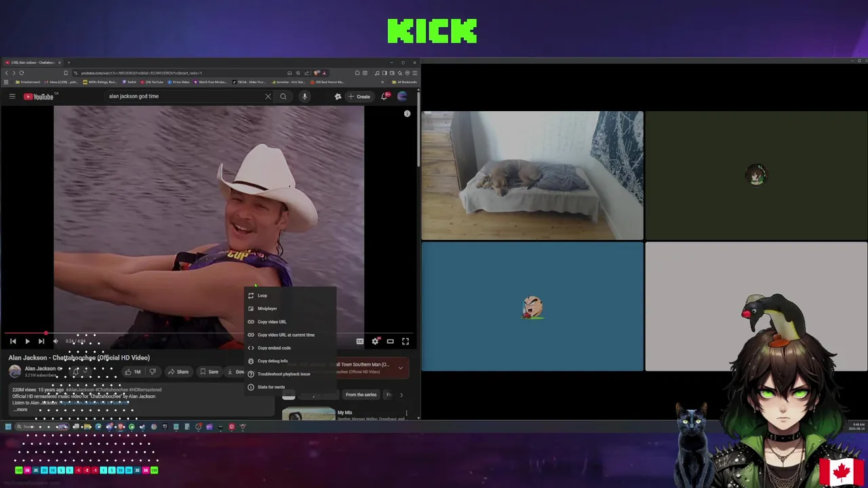
Task: Open the Windows Start button
Action: 8,426
